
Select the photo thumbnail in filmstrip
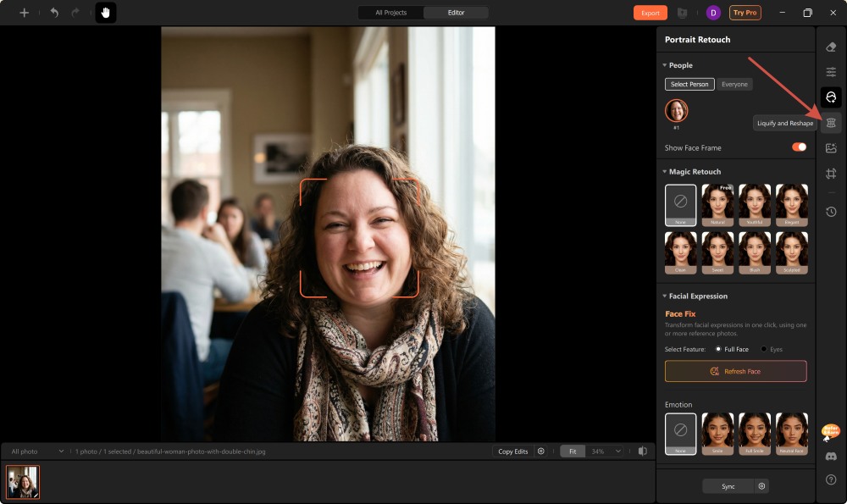pyautogui.click(x=23, y=482)
